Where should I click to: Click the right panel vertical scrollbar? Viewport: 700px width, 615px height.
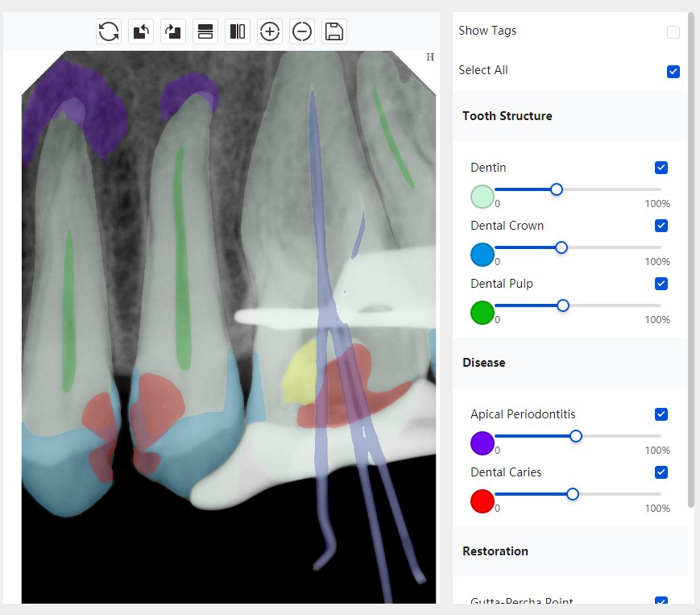tap(690, 258)
